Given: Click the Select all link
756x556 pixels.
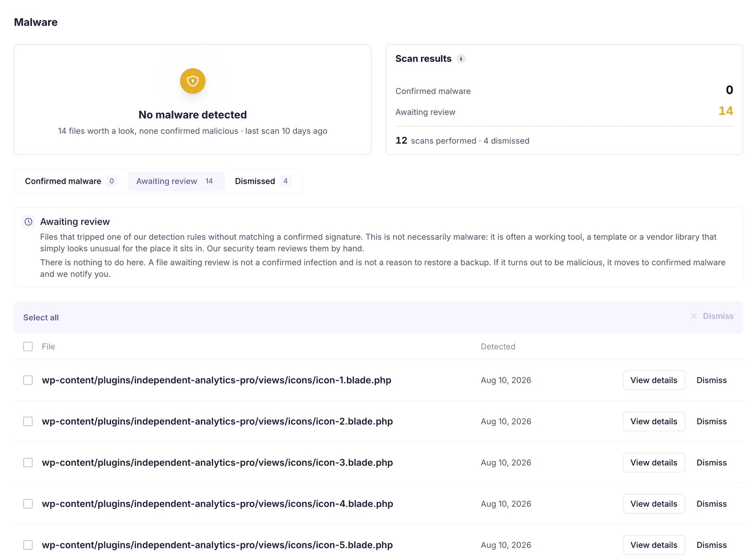Looking at the screenshot, I should point(41,317).
